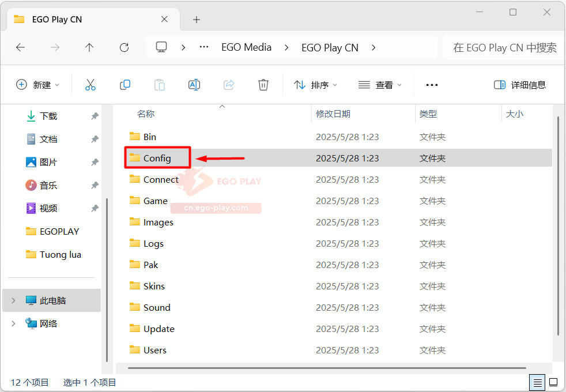The image size is (566, 392).
Task: Click the Bin folder icon
Action: (135, 137)
